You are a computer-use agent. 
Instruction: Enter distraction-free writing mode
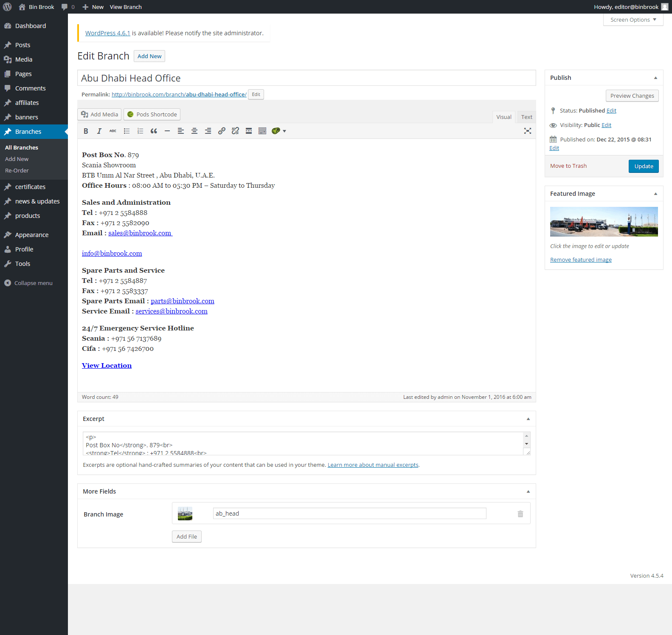click(x=527, y=131)
